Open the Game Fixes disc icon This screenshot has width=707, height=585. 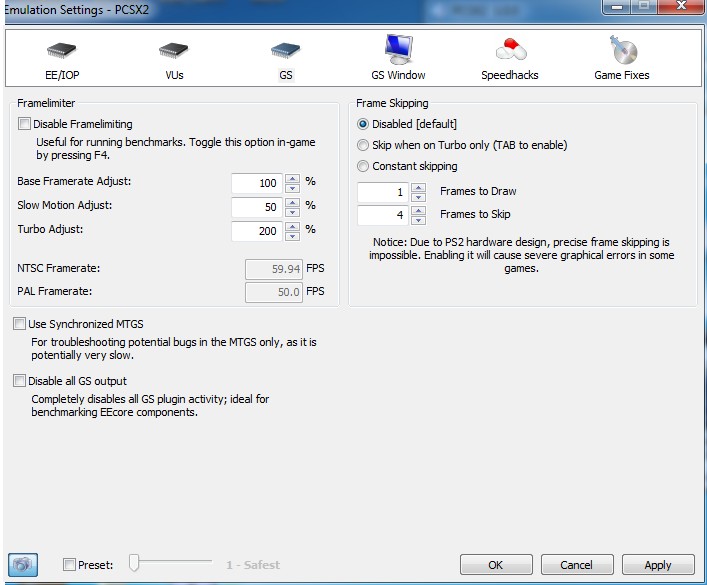point(623,50)
